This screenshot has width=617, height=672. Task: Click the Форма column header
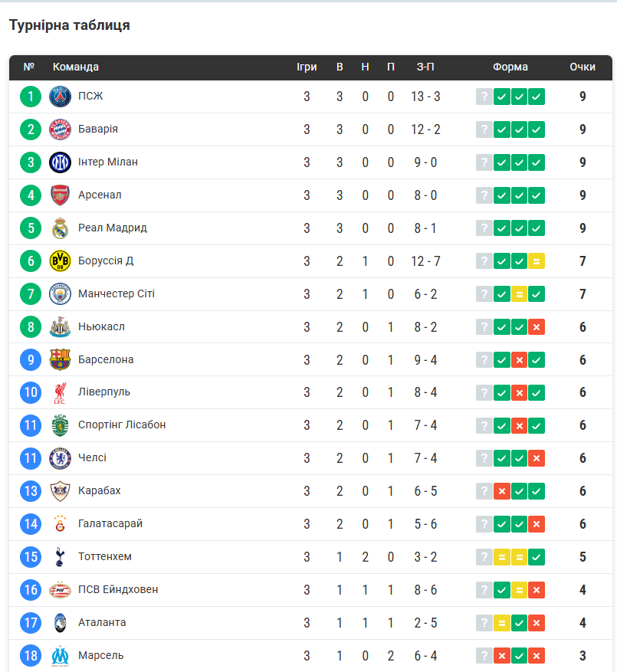pyautogui.click(x=510, y=67)
